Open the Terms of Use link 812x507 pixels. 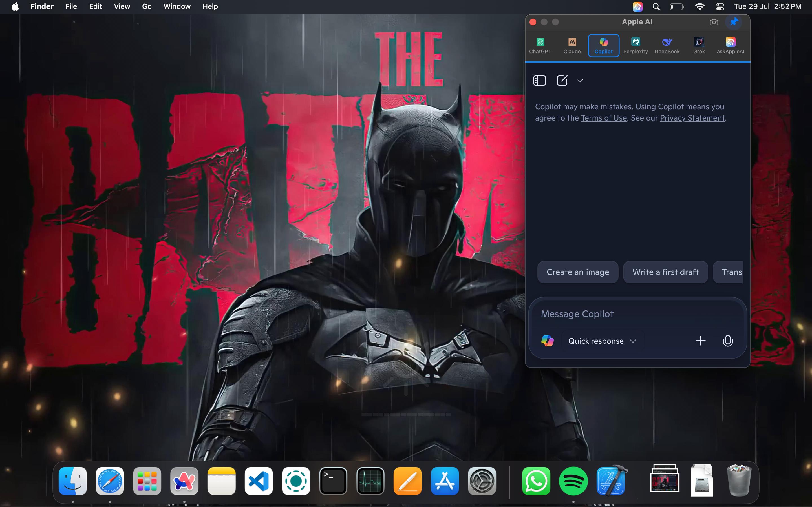[604, 118]
